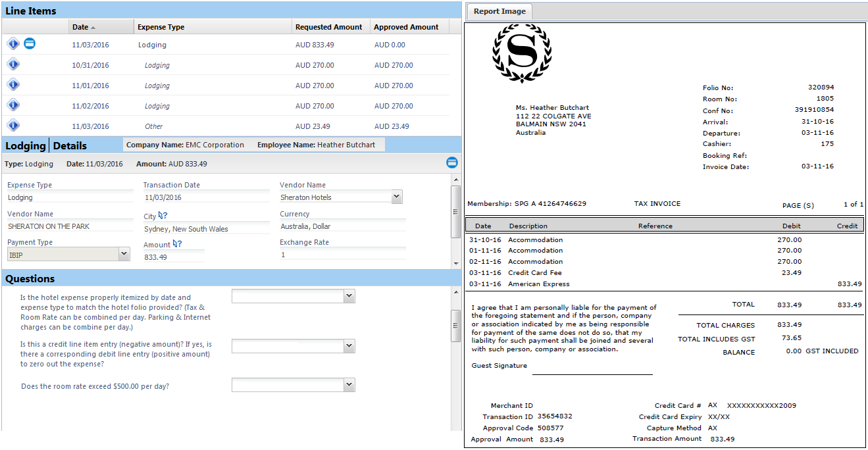Open hotel expense itemized question dropdown
Image resolution: width=868 pixels, height=450 pixels.
(349, 297)
